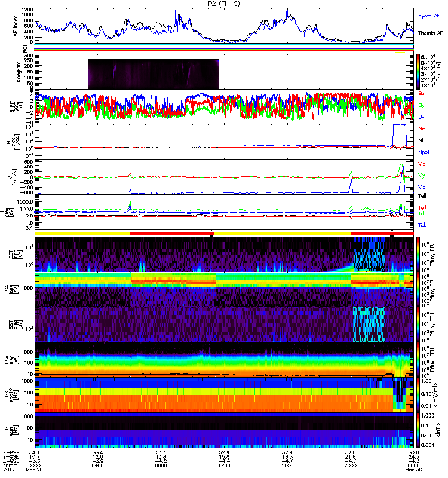448x478 pixels.
Task: Click the black "Te||" temperature legend label
Action: (422, 196)
